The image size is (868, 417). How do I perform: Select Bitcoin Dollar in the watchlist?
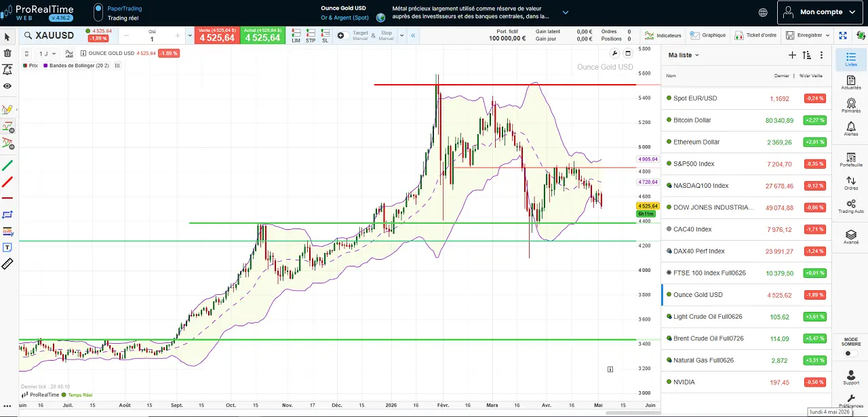tap(746, 120)
